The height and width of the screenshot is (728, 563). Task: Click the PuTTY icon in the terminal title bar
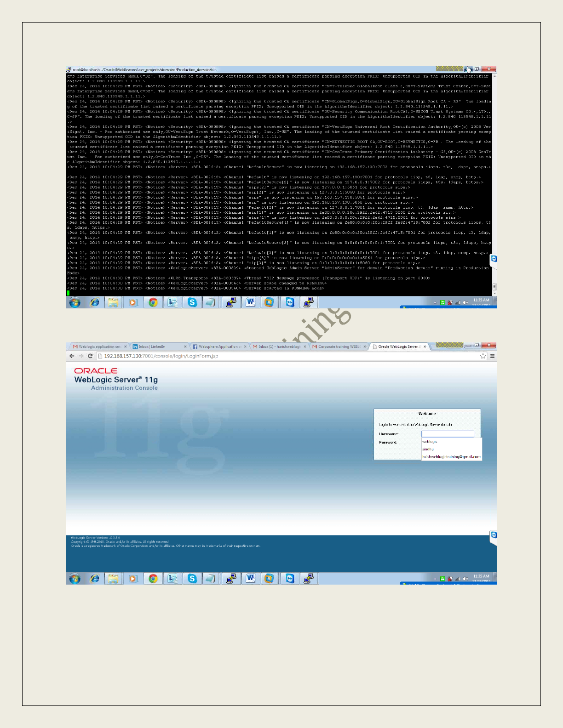tap(69, 69)
